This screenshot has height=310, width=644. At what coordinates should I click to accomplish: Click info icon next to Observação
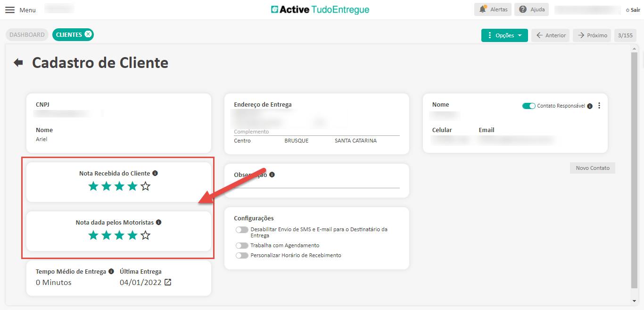click(272, 175)
